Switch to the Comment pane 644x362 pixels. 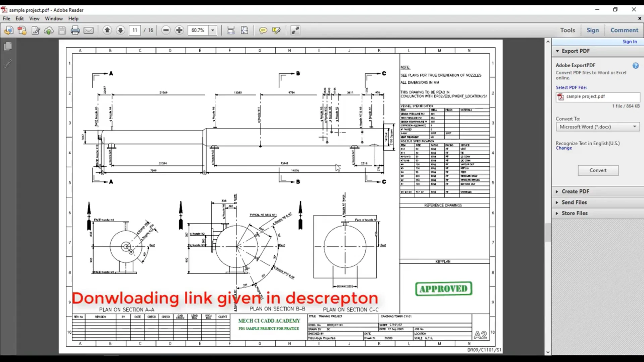click(624, 30)
